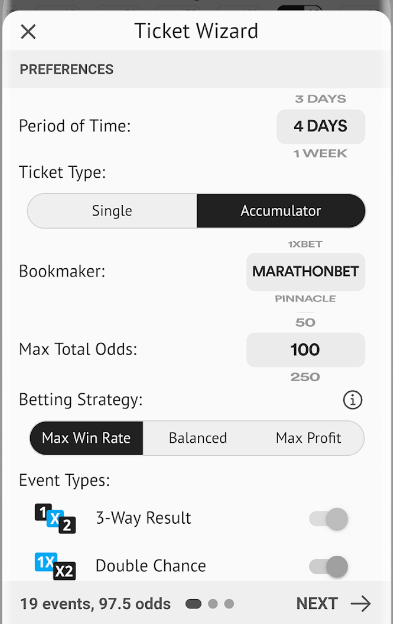Choose PINNACLE in the bookmaker picker

(305, 298)
